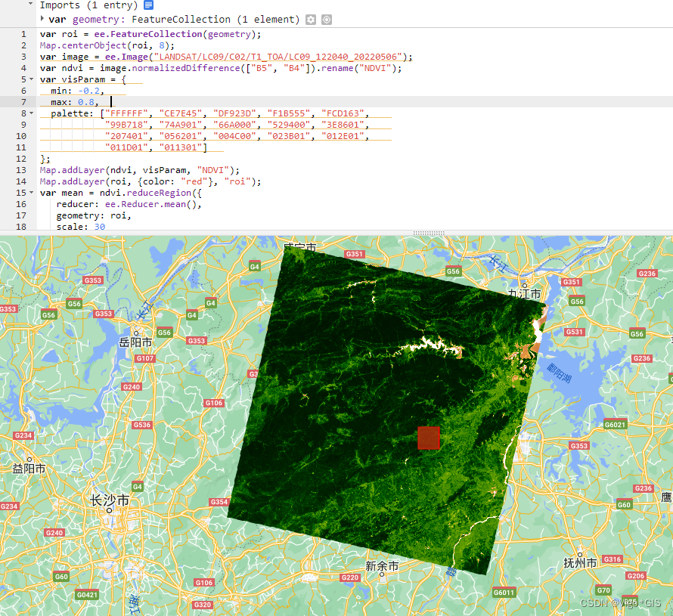Click the G6021 shield near 鄱阳湖

point(616,424)
